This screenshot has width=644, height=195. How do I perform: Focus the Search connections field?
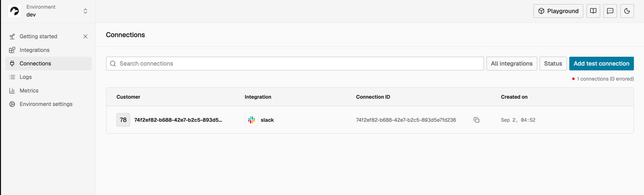click(295, 64)
